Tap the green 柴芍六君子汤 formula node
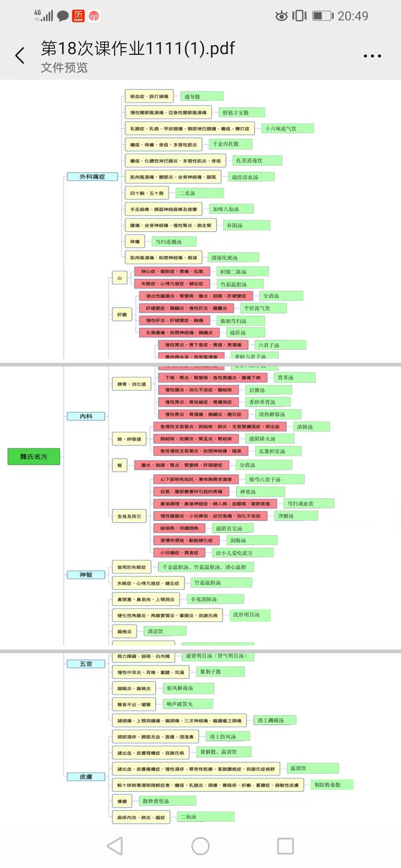 coord(275,479)
